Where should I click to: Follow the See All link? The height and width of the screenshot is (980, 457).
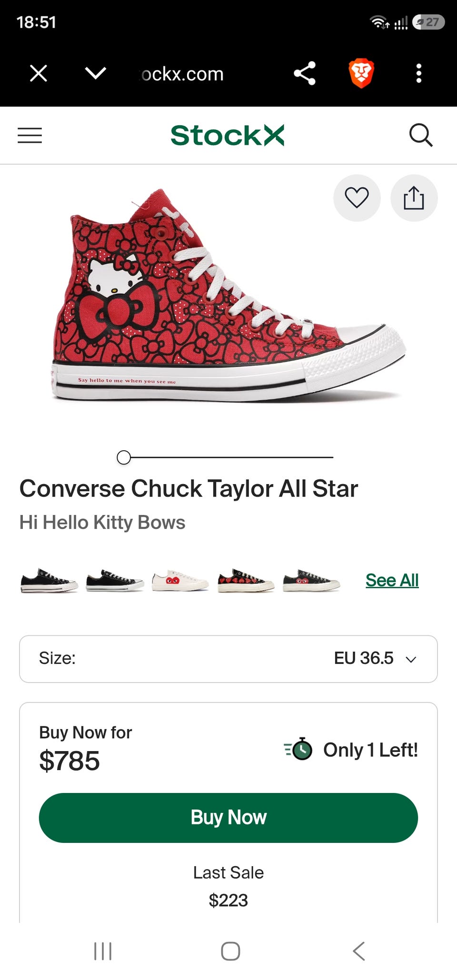click(x=392, y=580)
